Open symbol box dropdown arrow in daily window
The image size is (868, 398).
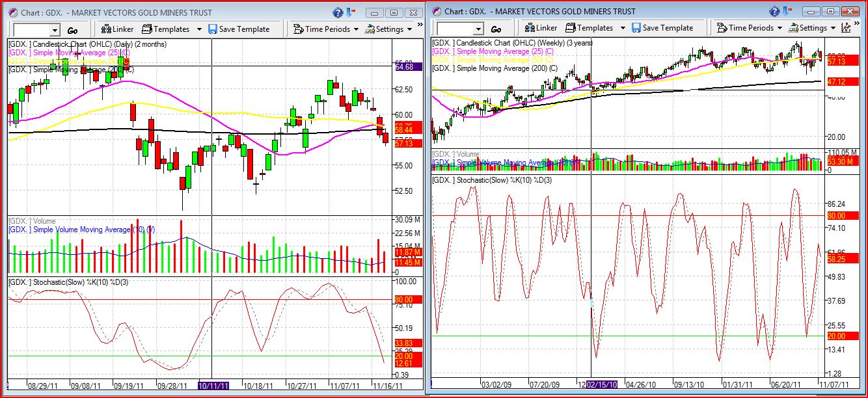tap(55, 30)
